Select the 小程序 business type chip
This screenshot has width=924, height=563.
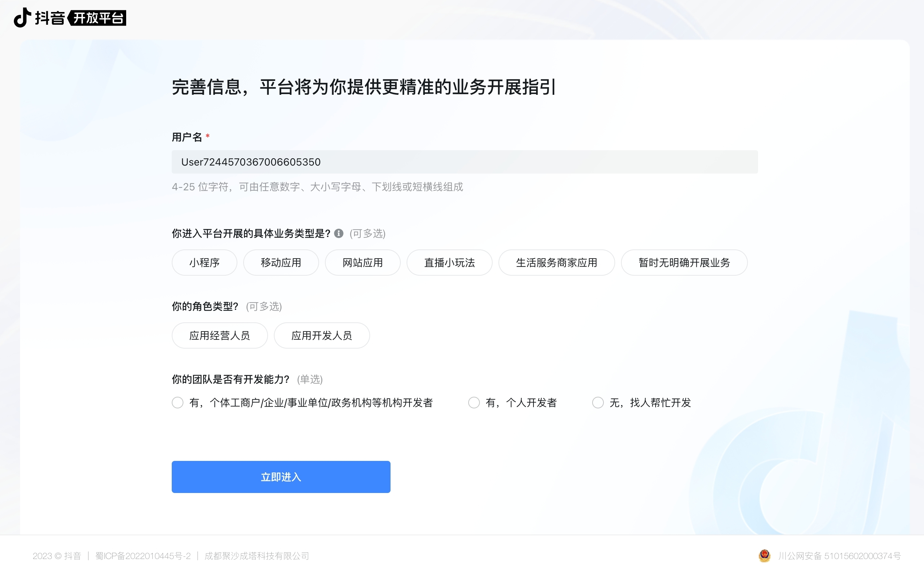[x=204, y=263]
